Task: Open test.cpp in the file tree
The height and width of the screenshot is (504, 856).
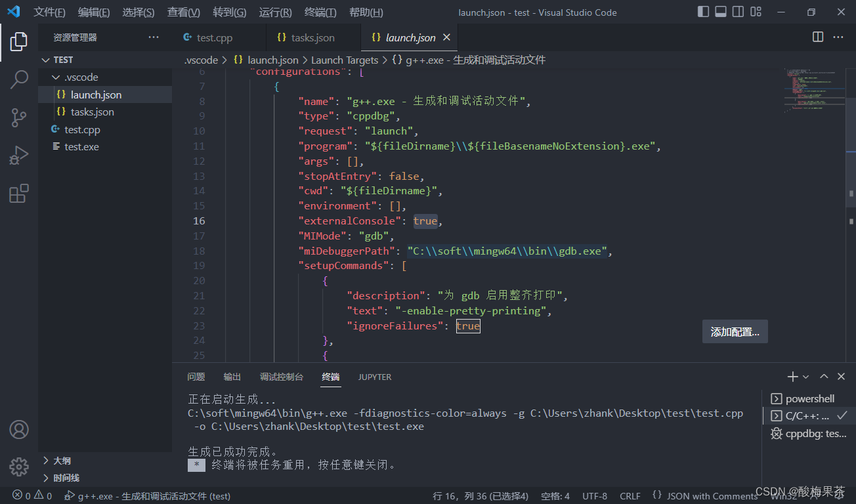Action: (x=105, y=129)
